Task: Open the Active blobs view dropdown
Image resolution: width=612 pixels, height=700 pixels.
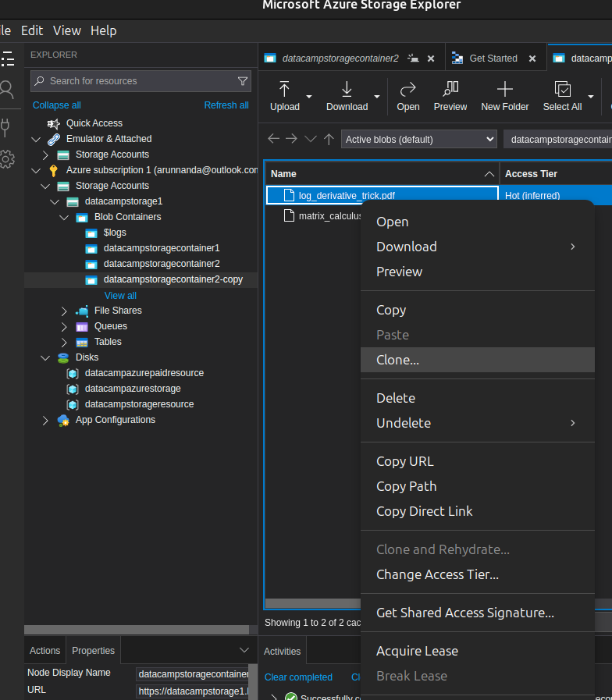Action: (419, 139)
